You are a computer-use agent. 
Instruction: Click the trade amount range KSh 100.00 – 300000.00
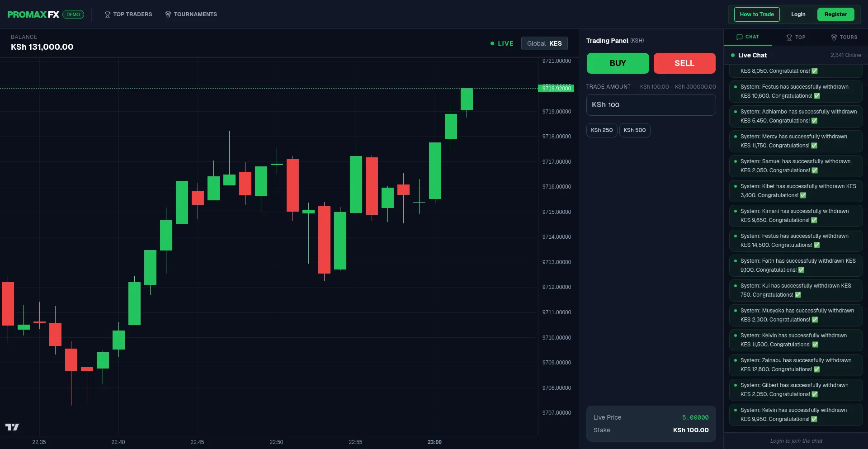678,87
